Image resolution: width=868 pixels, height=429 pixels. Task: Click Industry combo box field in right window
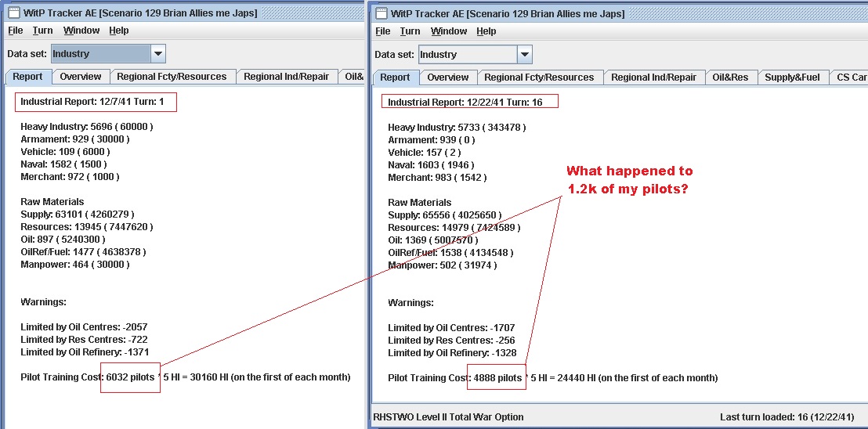(x=468, y=54)
